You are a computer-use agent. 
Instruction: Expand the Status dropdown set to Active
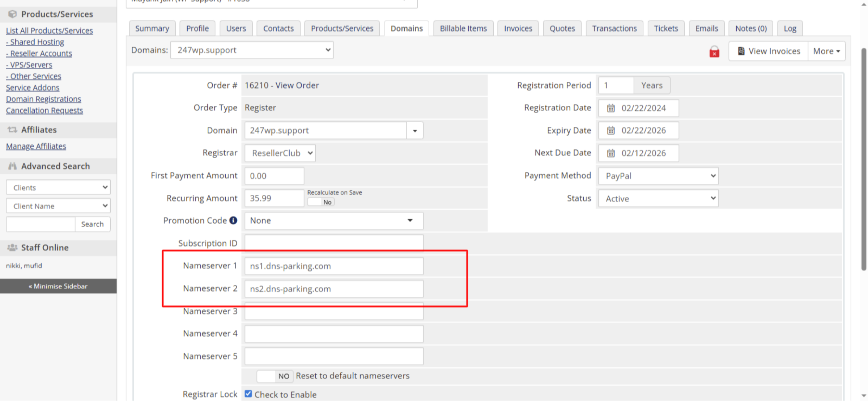(x=658, y=198)
